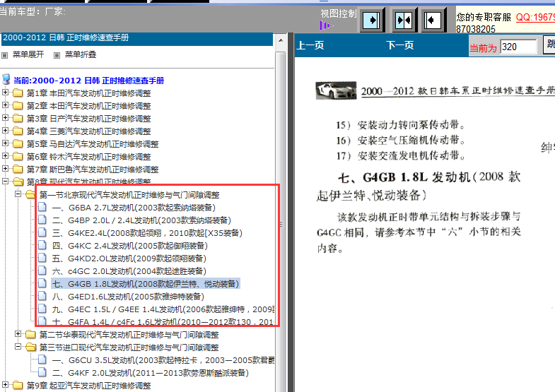Open 第二节华泰现代汽车发动机正时维修 section
Viewport: 555px width, 392px height.
[129, 335]
